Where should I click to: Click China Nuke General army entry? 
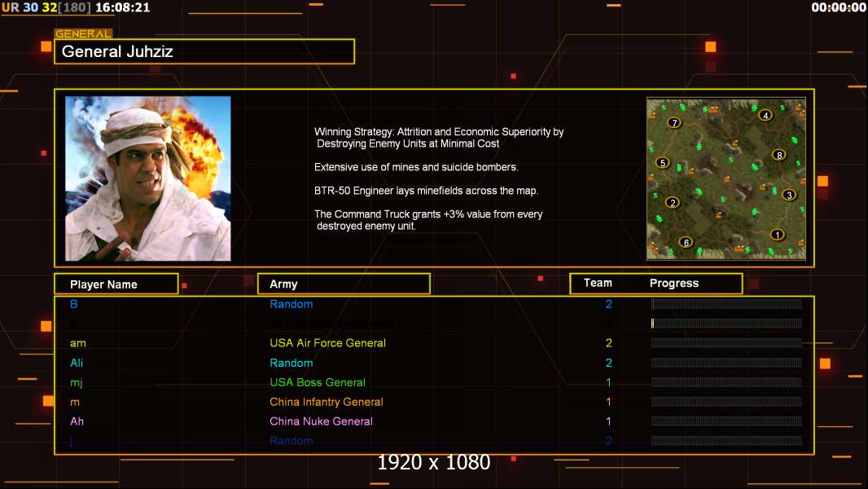[x=321, y=421]
